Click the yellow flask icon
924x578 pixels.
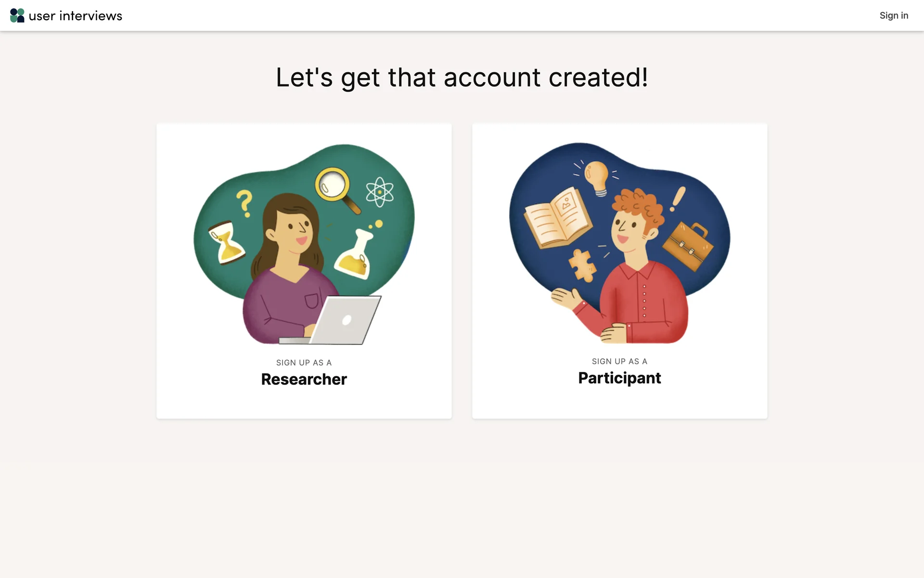(355, 254)
